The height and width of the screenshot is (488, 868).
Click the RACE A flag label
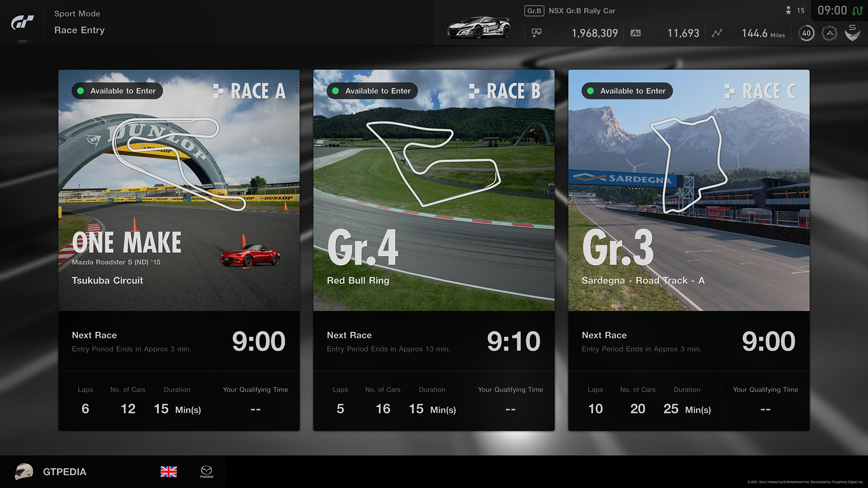pyautogui.click(x=250, y=91)
